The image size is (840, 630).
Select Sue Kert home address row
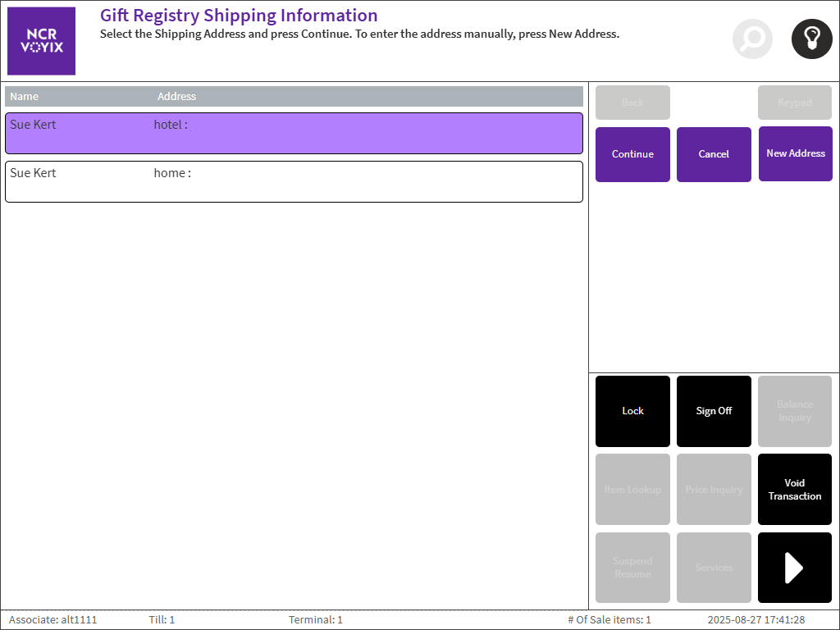coord(294,181)
